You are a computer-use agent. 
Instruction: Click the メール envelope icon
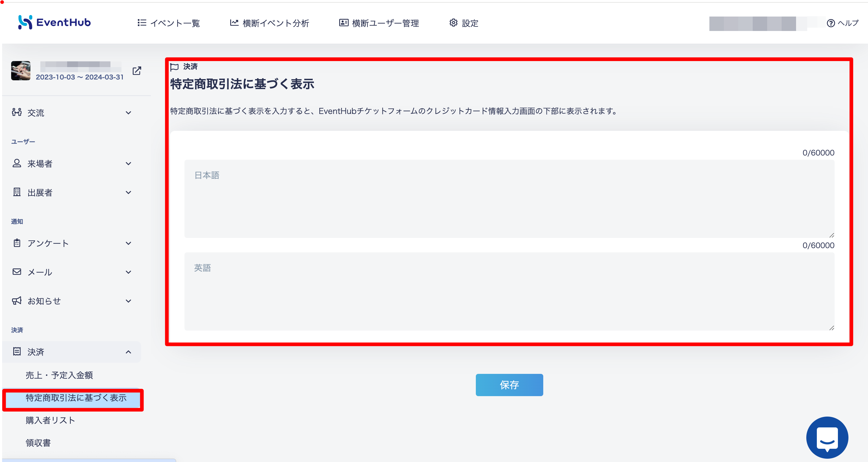[x=17, y=271]
